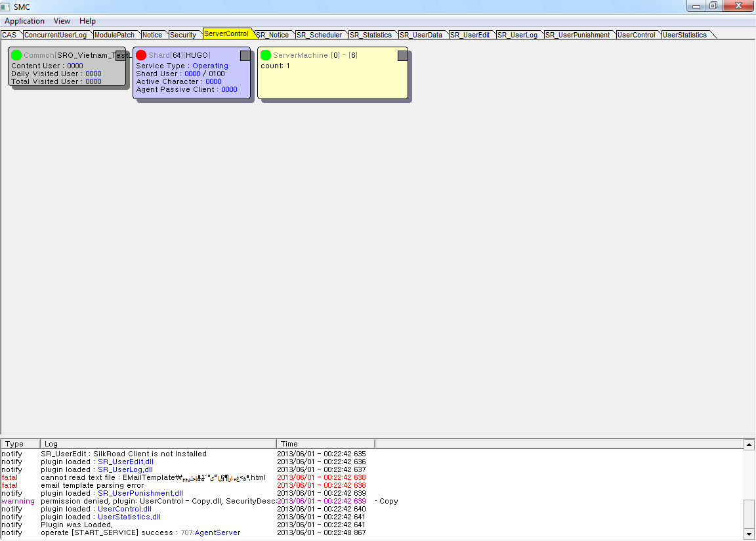Click the SMC application icon in title bar

pos(7,7)
